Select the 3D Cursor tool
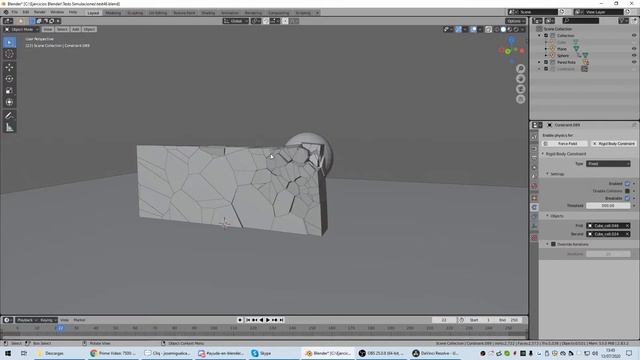This screenshot has height=360, width=640. click(9, 54)
